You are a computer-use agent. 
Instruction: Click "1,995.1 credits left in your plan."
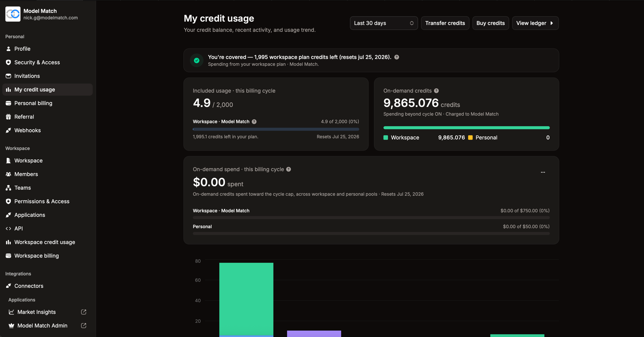pos(225,137)
